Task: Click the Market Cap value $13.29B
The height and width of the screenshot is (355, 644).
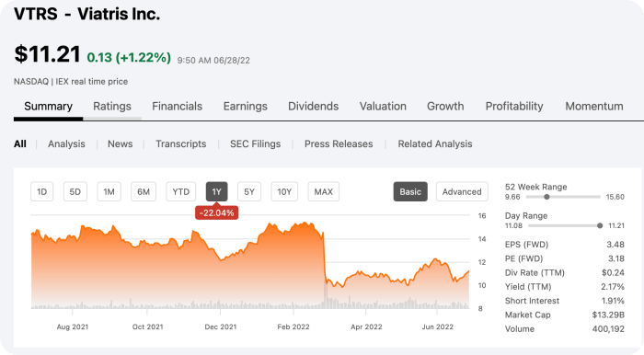Action: click(x=608, y=315)
